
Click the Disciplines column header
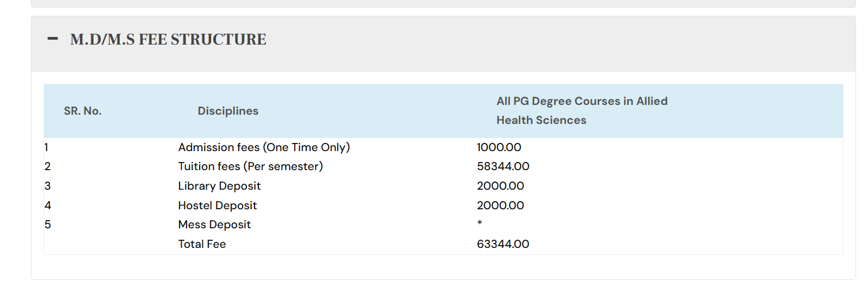coord(228,111)
